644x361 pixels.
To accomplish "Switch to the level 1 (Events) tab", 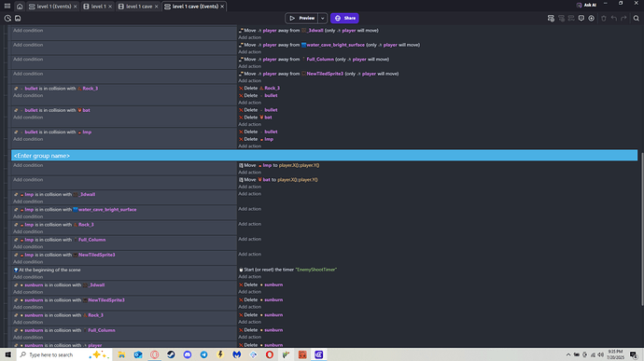I will click(50, 7).
